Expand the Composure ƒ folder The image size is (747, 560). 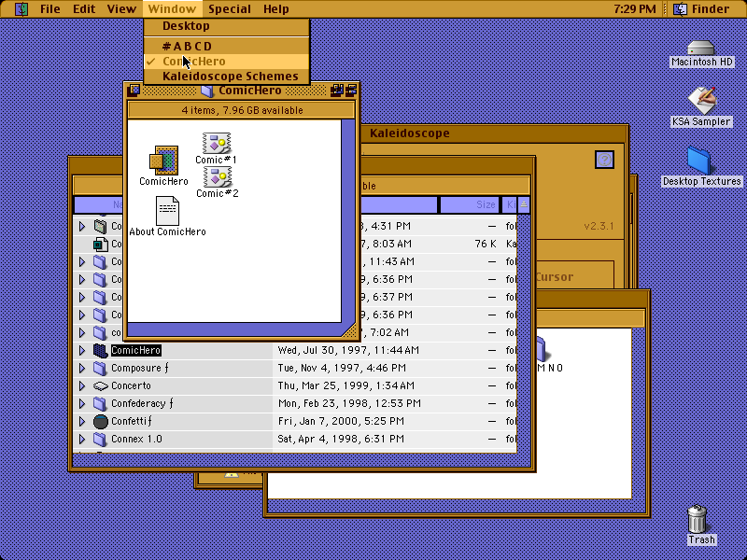tap(82, 368)
